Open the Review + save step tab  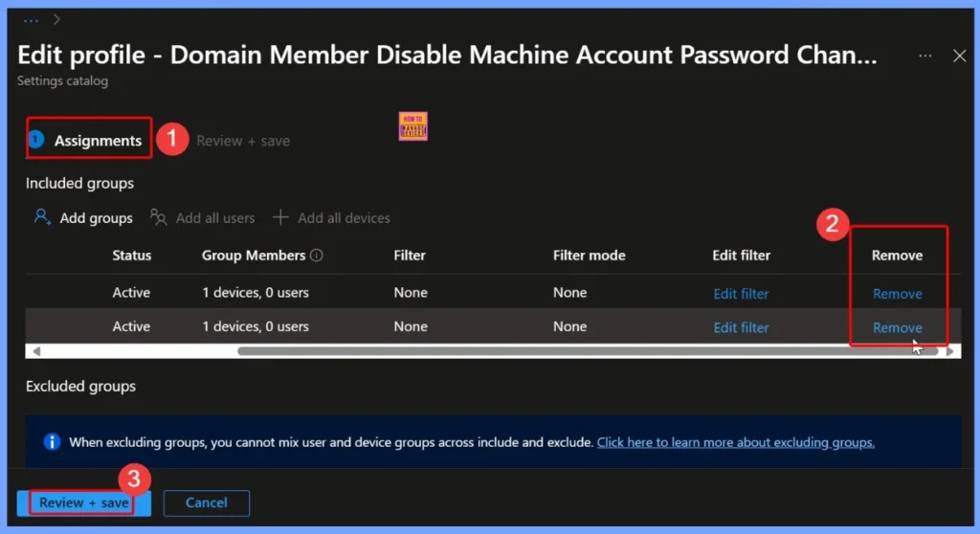click(x=243, y=141)
